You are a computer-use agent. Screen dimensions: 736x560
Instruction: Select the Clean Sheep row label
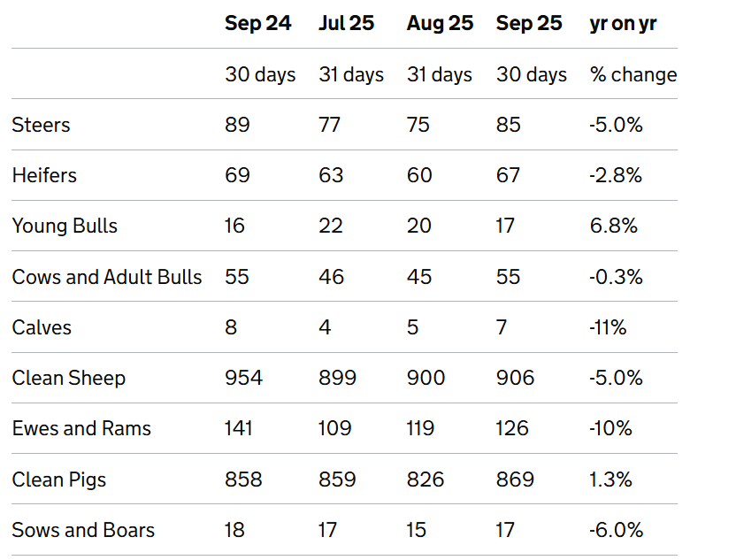pos(69,378)
